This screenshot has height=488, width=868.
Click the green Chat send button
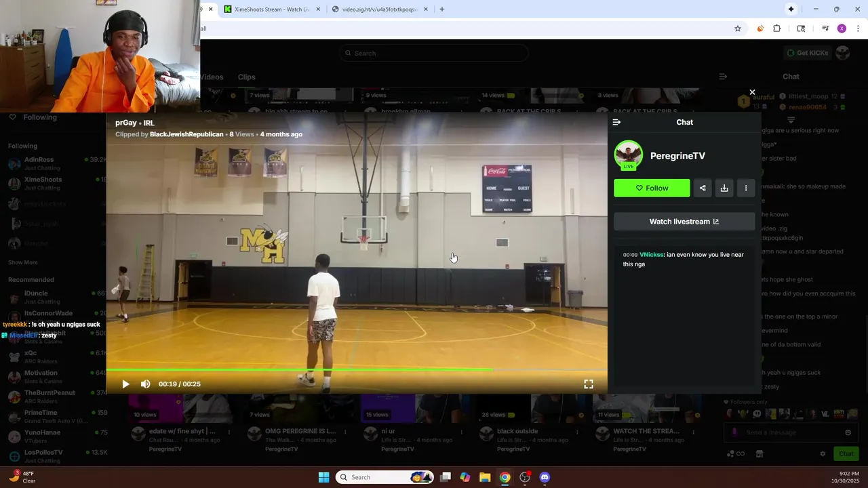point(846,453)
